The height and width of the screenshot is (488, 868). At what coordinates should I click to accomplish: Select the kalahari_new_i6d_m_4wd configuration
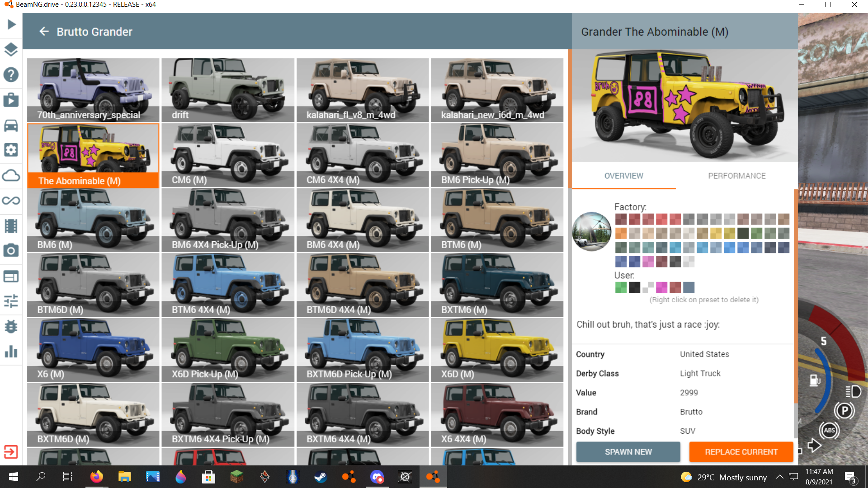497,90
